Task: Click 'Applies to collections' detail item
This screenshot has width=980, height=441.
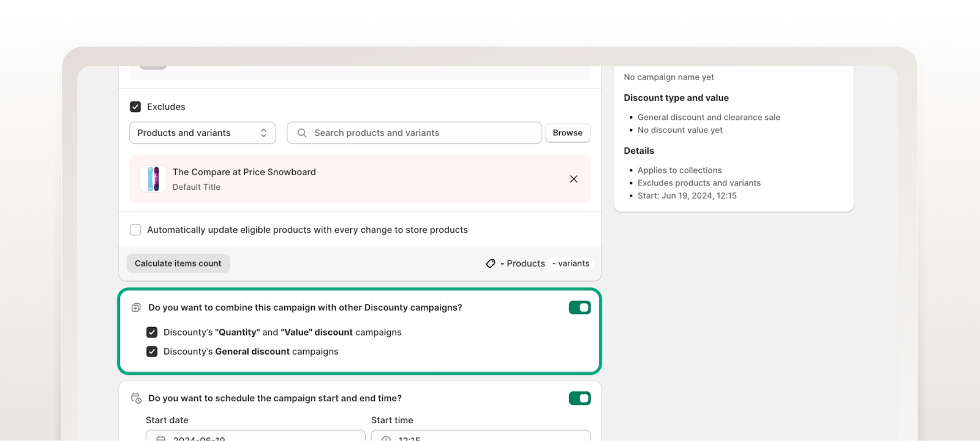Action: 679,170
